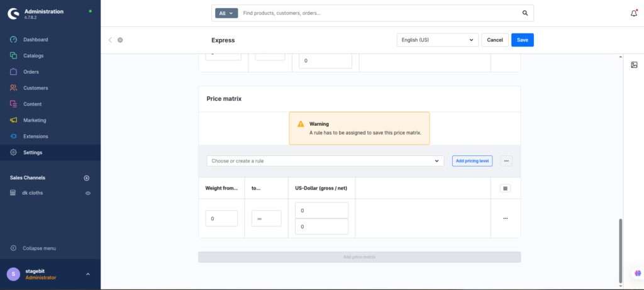
Task: Click the Cancel button
Action: pyautogui.click(x=495, y=40)
